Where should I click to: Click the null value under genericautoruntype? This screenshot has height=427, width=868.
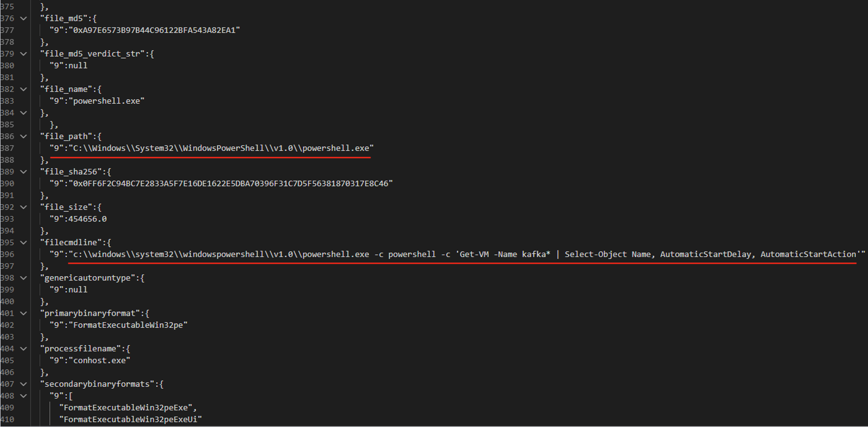(x=78, y=290)
